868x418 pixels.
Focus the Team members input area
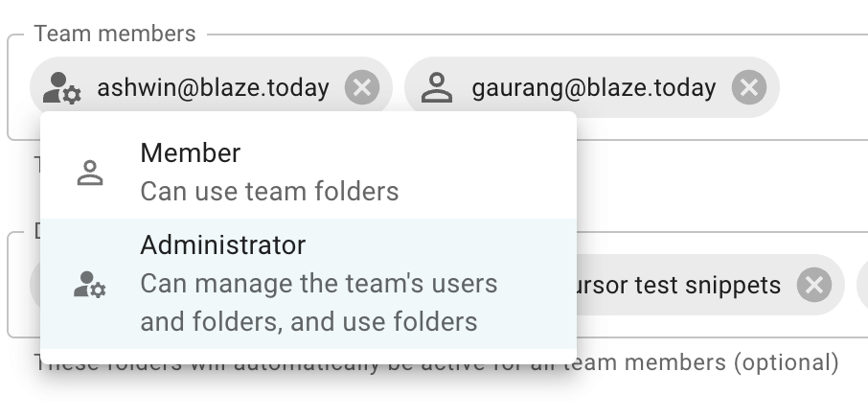point(822,88)
